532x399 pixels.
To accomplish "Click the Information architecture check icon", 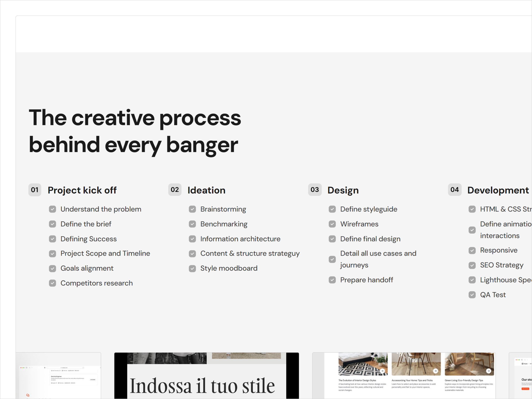I will (192, 239).
